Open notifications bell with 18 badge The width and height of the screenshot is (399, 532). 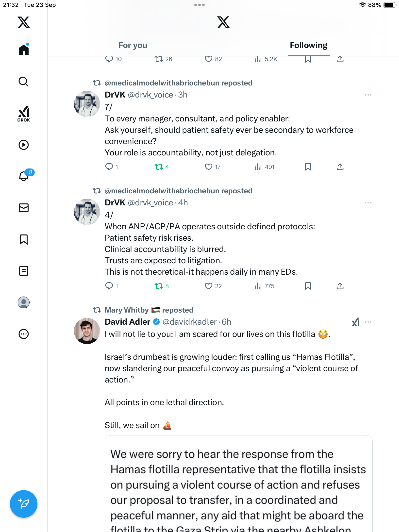pos(24,176)
